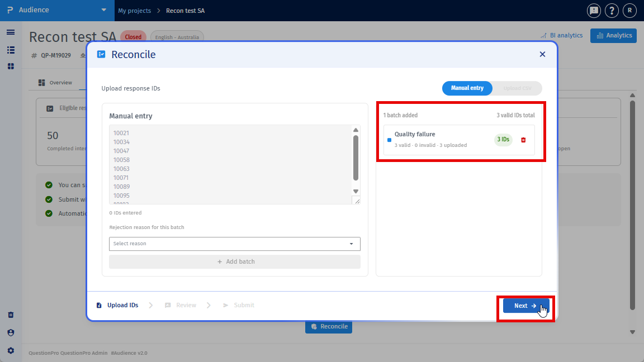
Task: Open the shield icon in left sidebar
Action: pos(11,333)
